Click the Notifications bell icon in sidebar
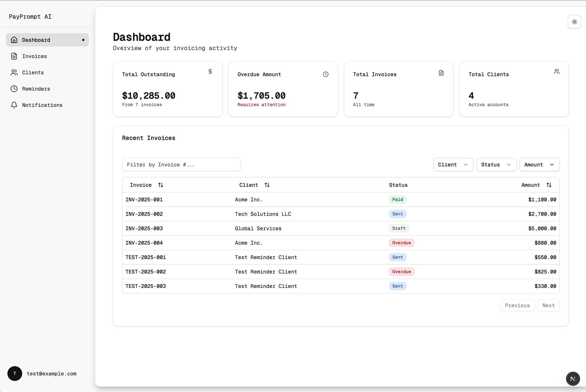This screenshot has height=392, width=586. 14,105
